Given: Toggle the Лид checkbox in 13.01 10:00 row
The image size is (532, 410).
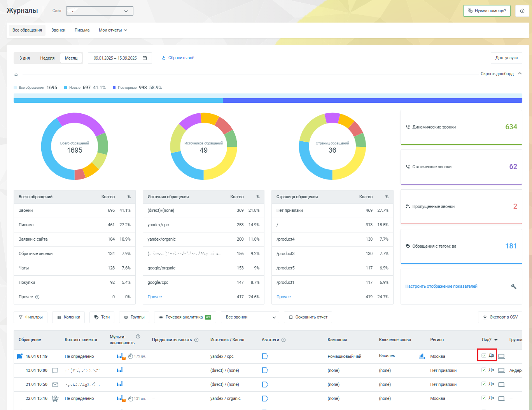Looking at the screenshot, I should [x=484, y=370].
